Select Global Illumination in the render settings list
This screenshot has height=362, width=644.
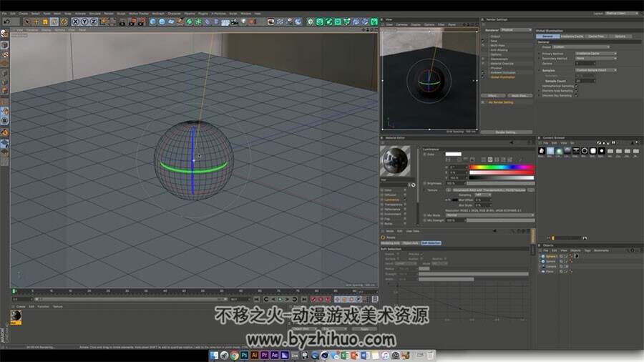click(x=503, y=77)
